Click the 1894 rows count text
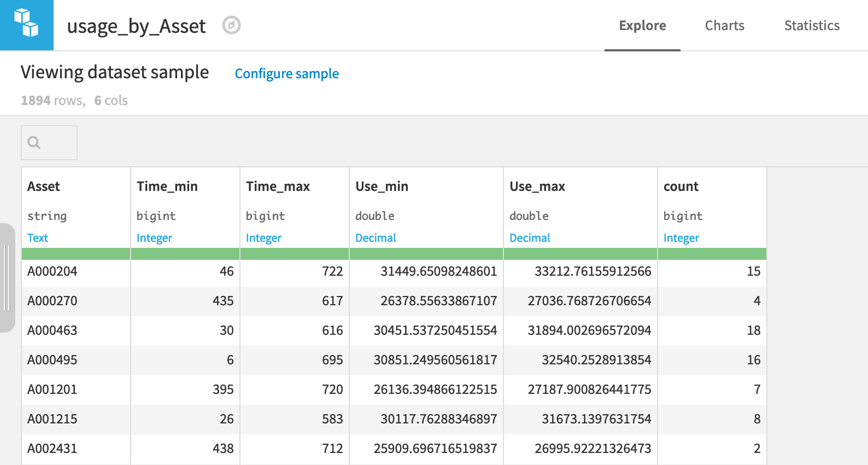The width and height of the screenshot is (868, 465). tap(52, 101)
